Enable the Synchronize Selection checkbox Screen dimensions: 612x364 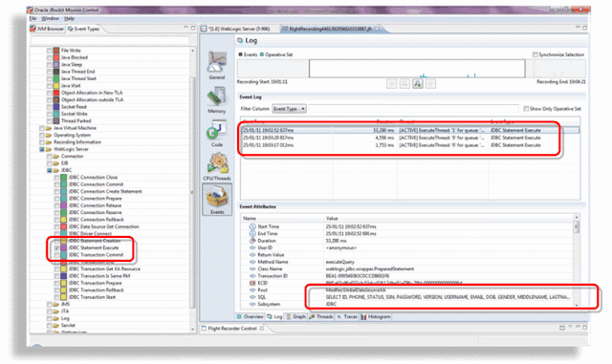535,54
